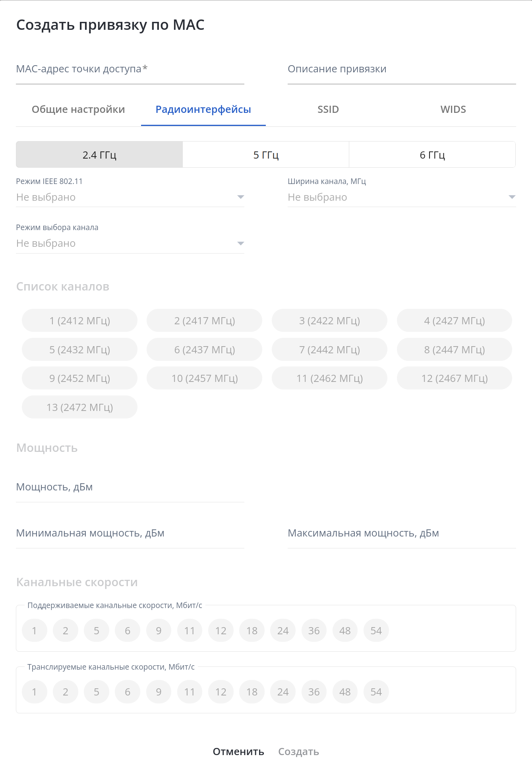Toggle channel 11 (2462 МГц) chip

click(329, 378)
